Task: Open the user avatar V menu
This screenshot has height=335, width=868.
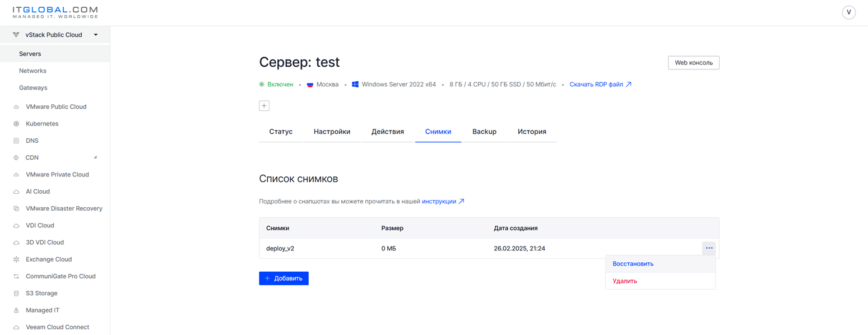Action: click(x=848, y=12)
